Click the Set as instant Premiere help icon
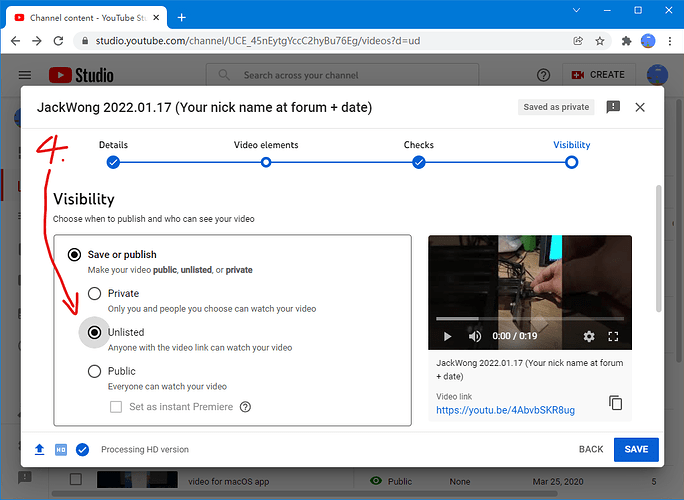Image resolution: width=684 pixels, height=500 pixels. (246, 407)
